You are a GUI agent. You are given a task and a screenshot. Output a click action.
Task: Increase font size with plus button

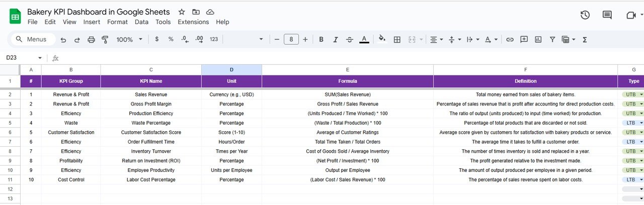tap(305, 39)
